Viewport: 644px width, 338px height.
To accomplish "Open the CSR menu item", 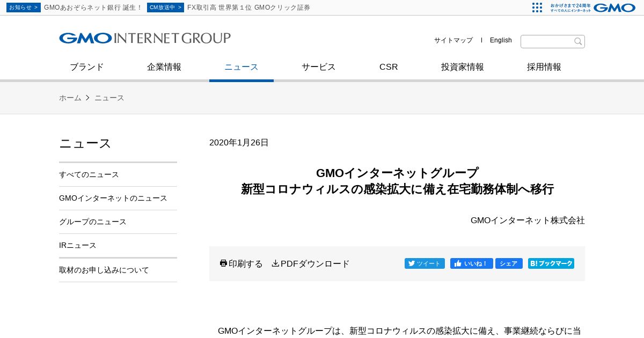I will [389, 67].
